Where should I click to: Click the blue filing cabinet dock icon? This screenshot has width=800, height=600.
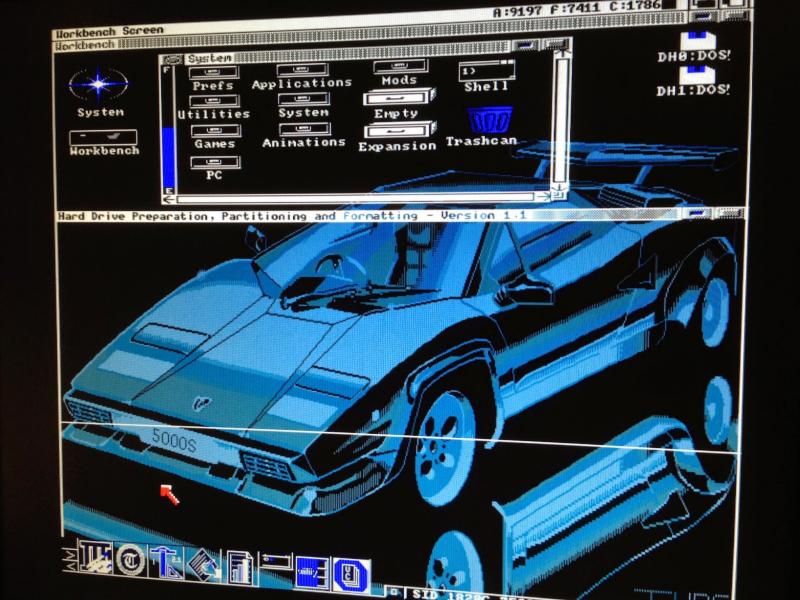coord(312,572)
